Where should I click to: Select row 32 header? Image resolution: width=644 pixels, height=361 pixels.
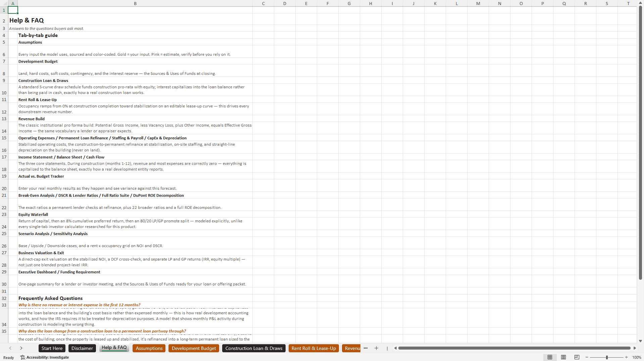click(4, 298)
